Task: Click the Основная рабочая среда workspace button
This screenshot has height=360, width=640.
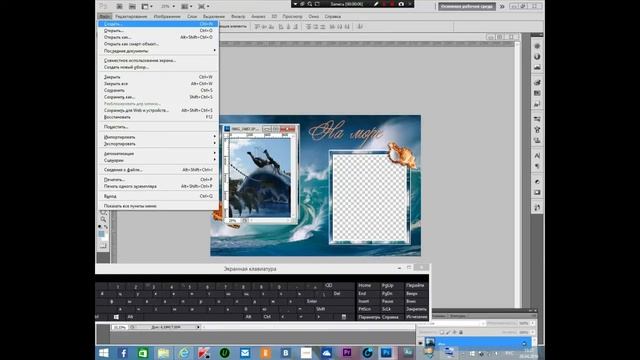Action: pos(467,7)
